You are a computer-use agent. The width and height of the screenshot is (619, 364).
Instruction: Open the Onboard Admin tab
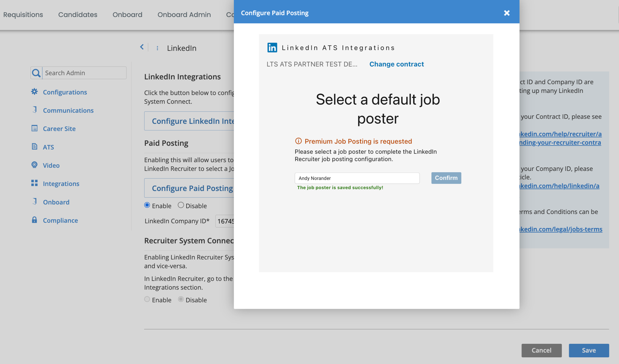184,15
